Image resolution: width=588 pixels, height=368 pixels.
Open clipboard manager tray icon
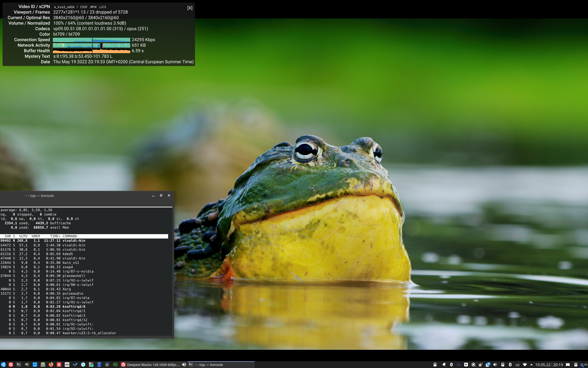[x=481, y=364]
